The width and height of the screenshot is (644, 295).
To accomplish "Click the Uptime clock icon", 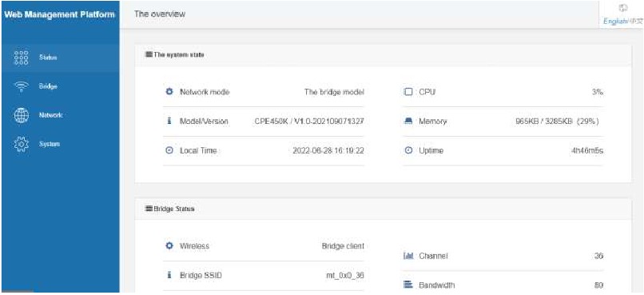I will [408, 150].
